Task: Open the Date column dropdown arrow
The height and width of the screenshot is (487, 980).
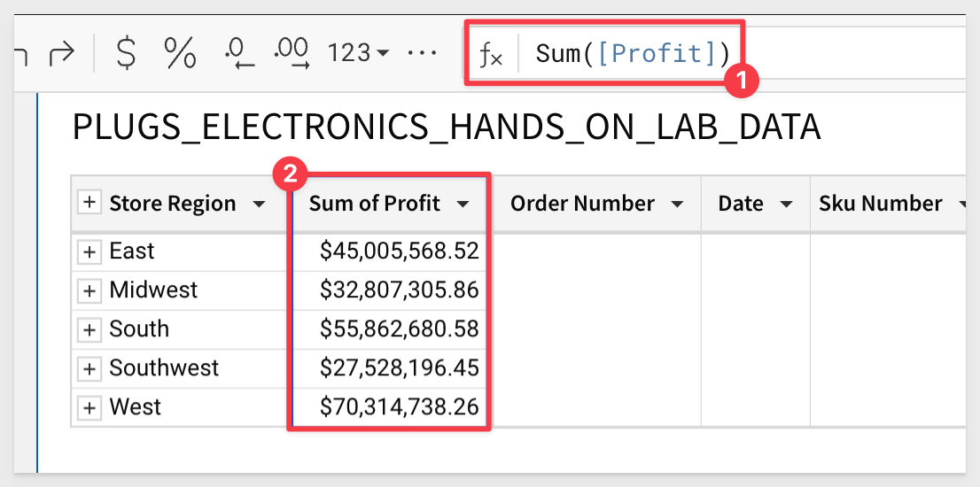Action: point(787,205)
